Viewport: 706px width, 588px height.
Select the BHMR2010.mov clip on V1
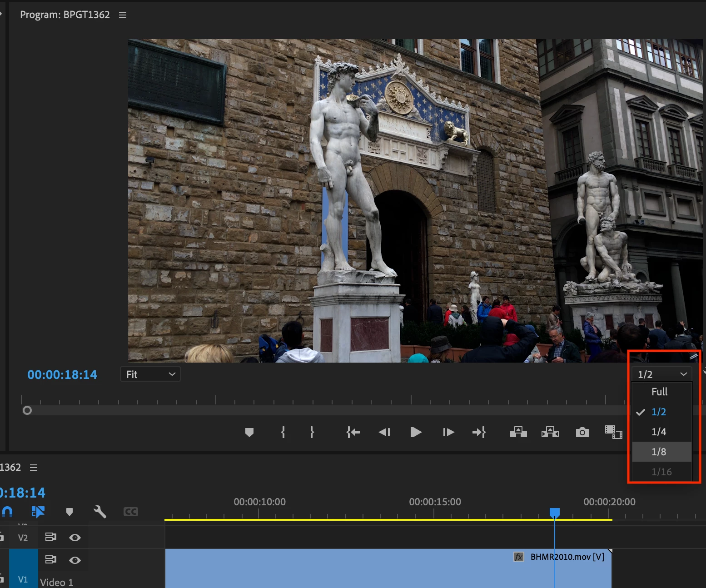click(388, 568)
